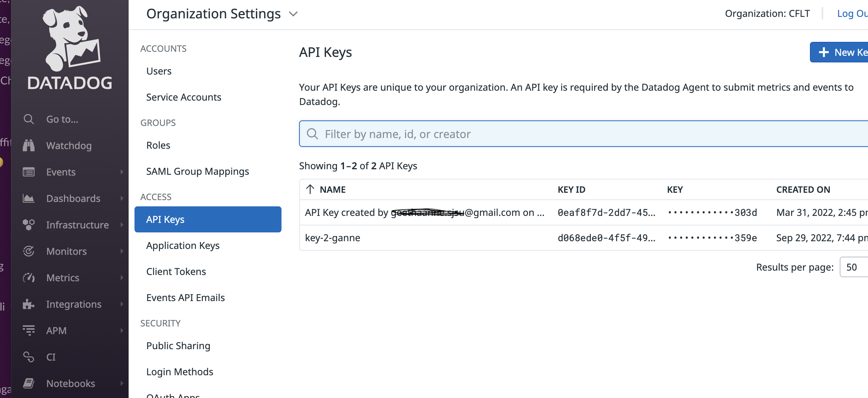868x398 pixels.
Task: Click the New Key button
Action: click(x=839, y=52)
